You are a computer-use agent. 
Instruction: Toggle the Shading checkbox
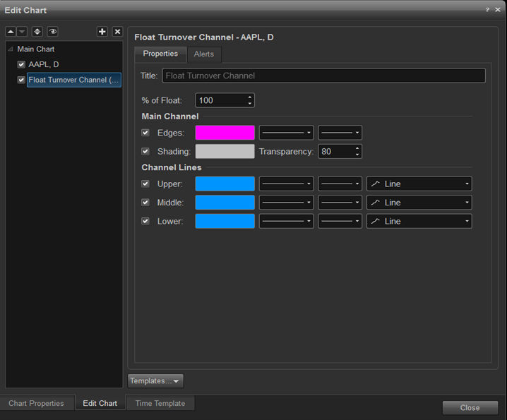click(x=145, y=151)
